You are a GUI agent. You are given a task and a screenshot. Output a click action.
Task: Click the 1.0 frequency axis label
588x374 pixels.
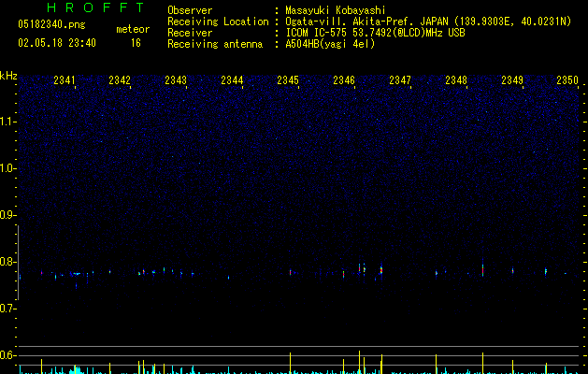click(x=7, y=168)
